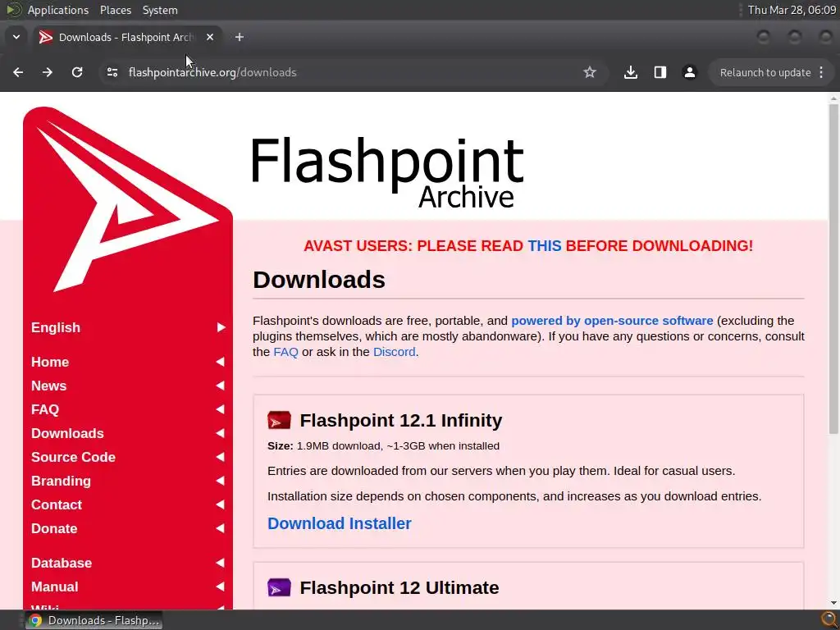The image size is (840, 630).
Task: Click the arrow beside Donate
Action: pos(220,528)
